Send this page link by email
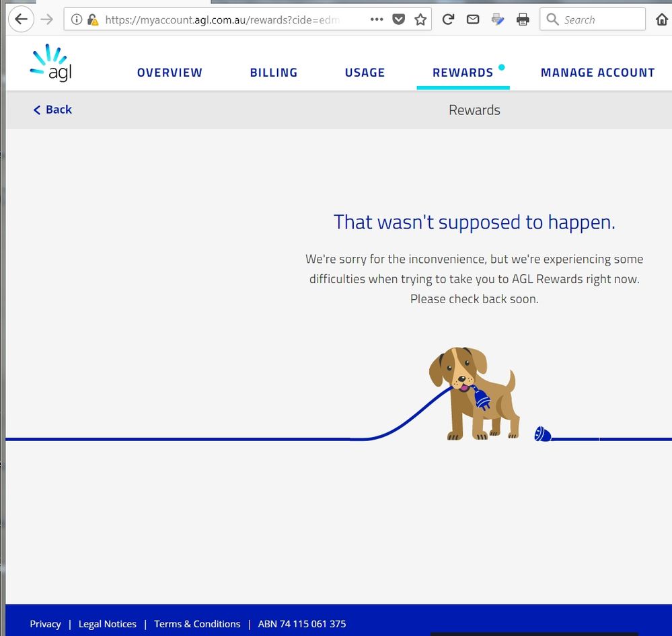Image resolution: width=672 pixels, height=636 pixels. pyautogui.click(x=472, y=19)
